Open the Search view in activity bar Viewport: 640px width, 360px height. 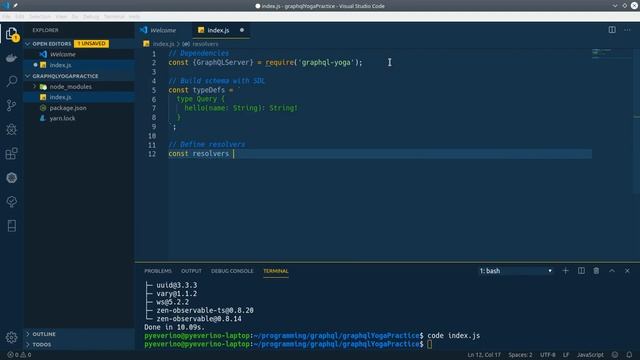pyautogui.click(x=11, y=81)
